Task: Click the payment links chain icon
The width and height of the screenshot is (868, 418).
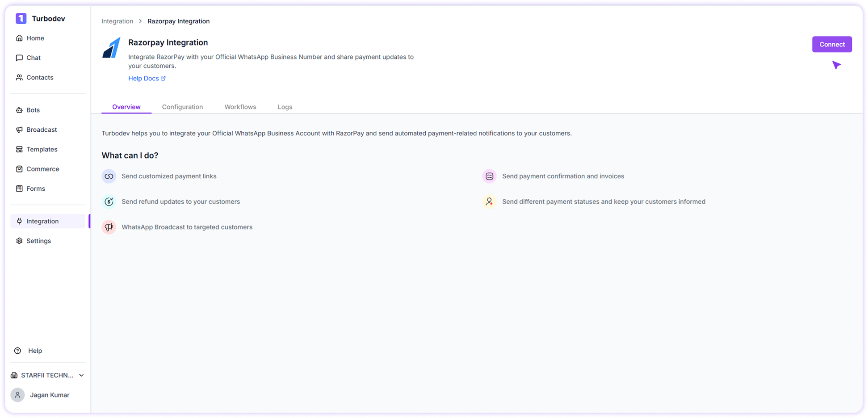Action: click(109, 176)
